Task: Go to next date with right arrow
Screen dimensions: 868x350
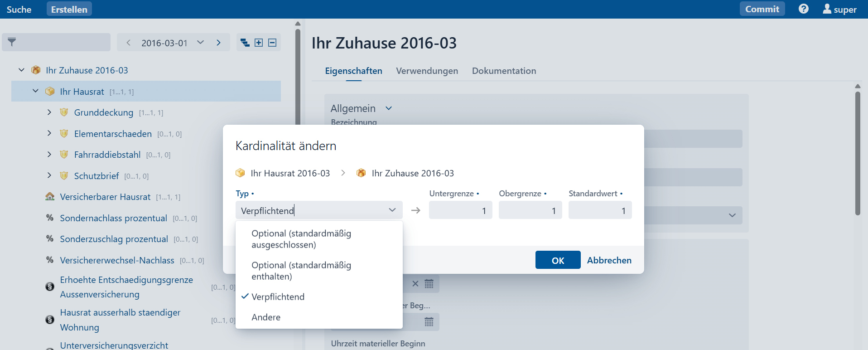Action: tap(219, 43)
